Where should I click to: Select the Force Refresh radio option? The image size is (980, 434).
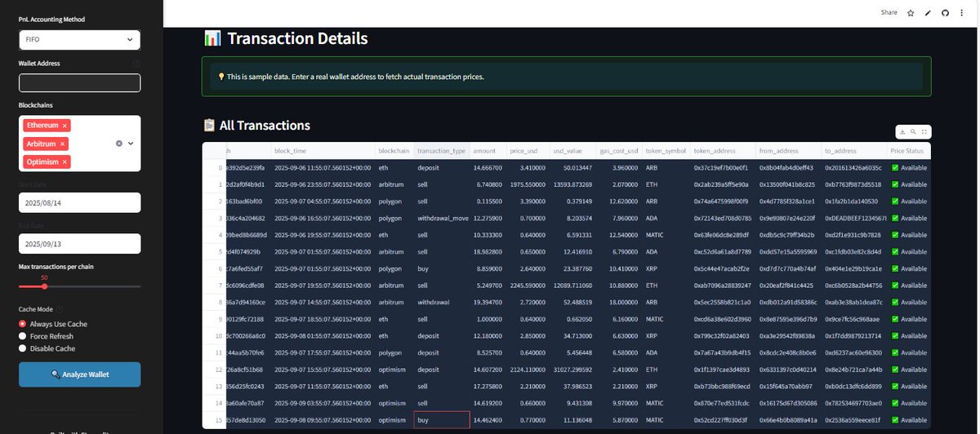coord(46,336)
